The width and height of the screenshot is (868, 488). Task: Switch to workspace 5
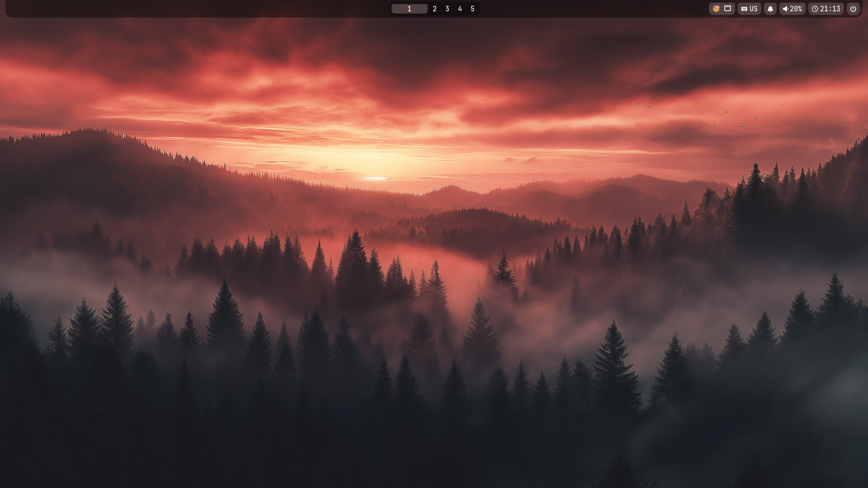click(472, 9)
